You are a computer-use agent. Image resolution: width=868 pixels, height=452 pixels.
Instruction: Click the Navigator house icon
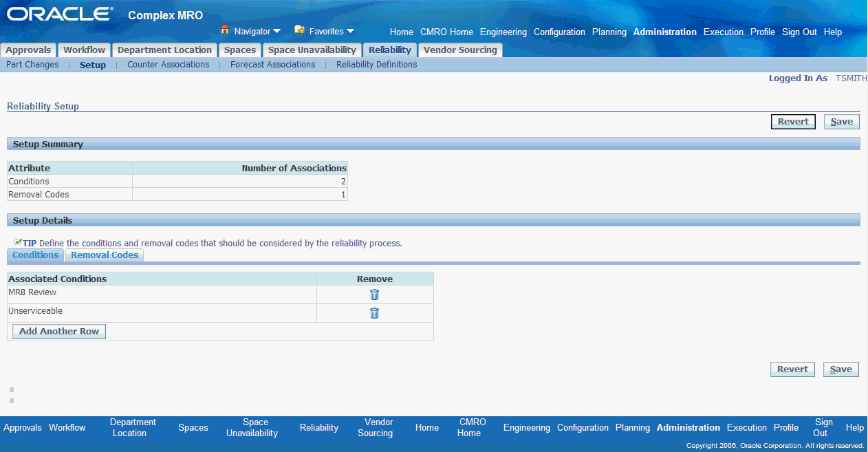tap(225, 30)
